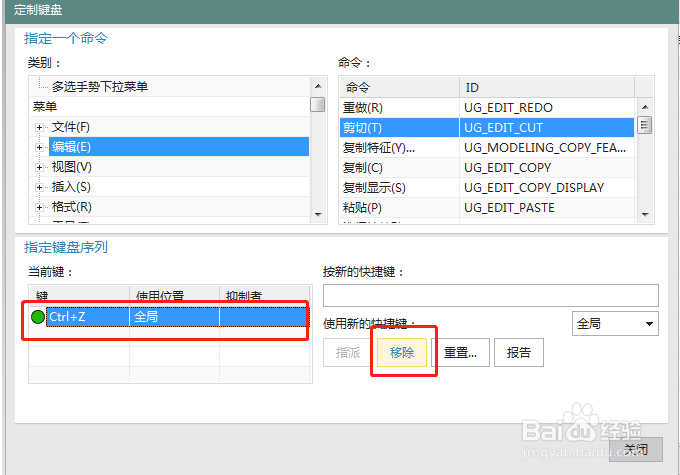The width and height of the screenshot is (680, 475).
Task: Expand the 插入(S) tree node
Action: 39,187
